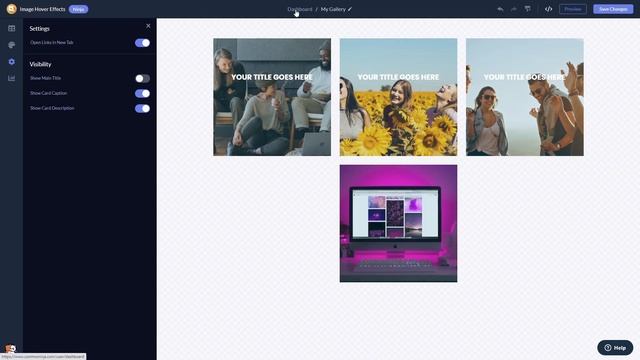The height and width of the screenshot is (360, 640).
Task: Click the user avatar at sidebar bottom
Action: [x=11, y=349]
